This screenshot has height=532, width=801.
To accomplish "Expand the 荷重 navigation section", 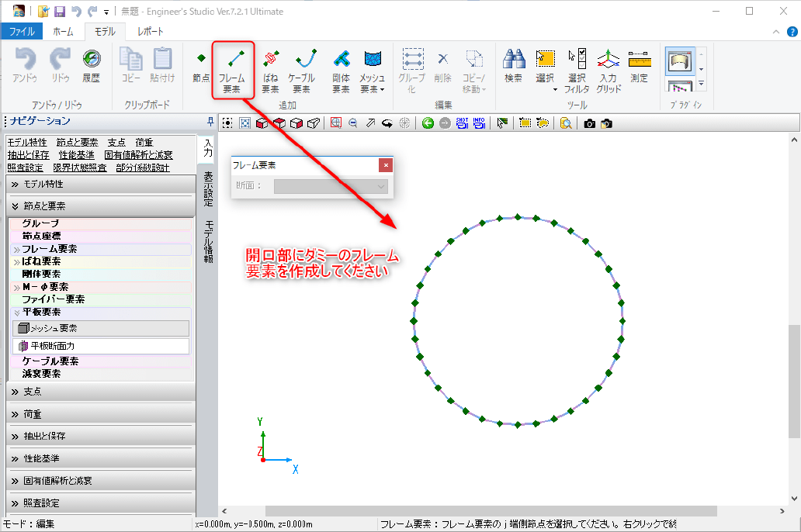I will 100,414.
